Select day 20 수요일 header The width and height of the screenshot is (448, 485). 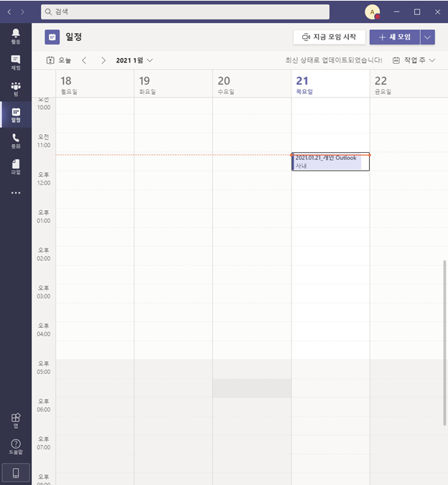pyautogui.click(x=252, y=84)
